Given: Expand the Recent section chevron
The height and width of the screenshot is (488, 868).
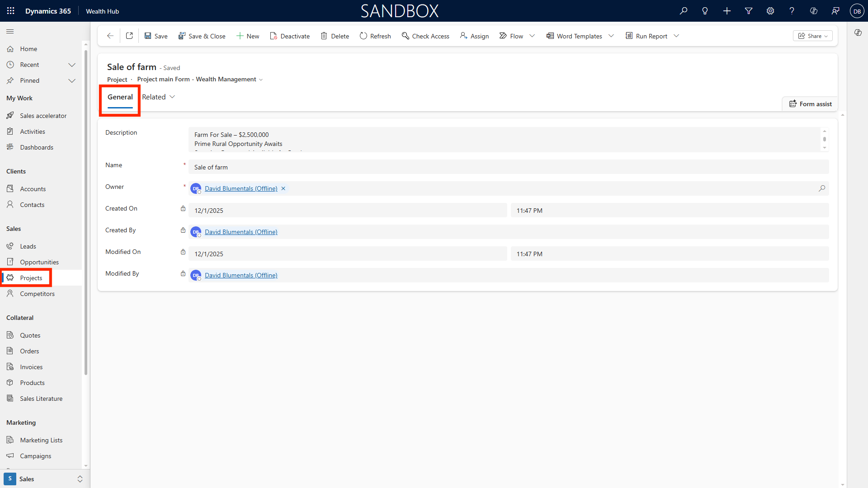Looking at the screenshot, I should 71,65.
